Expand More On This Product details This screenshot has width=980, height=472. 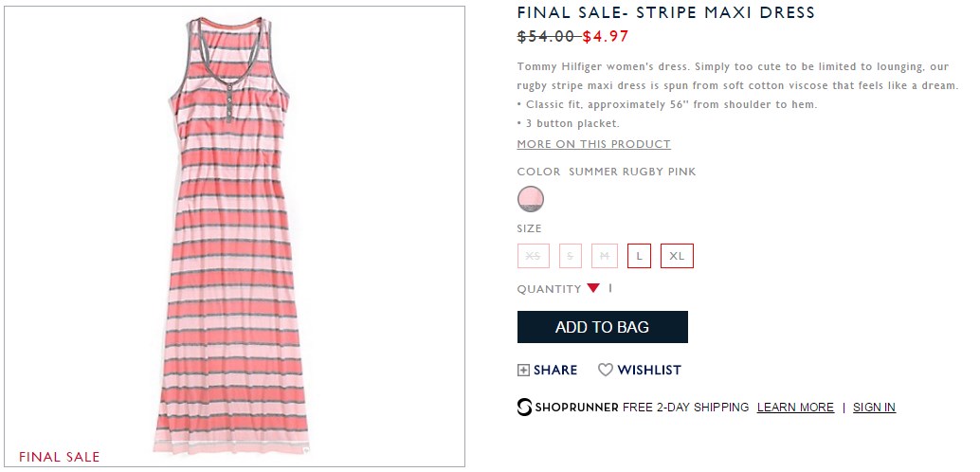point(593,144)
